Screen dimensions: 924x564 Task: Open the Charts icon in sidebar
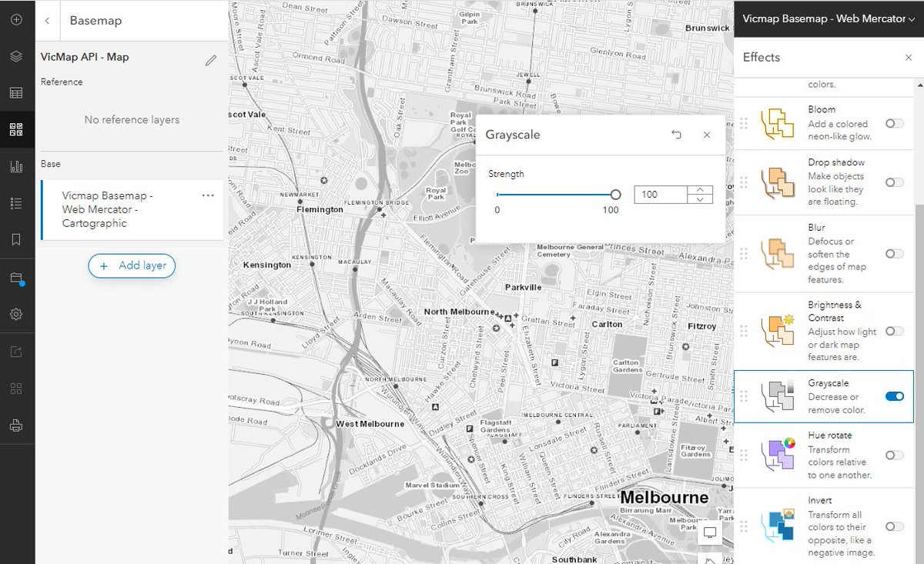click(16, 166)
